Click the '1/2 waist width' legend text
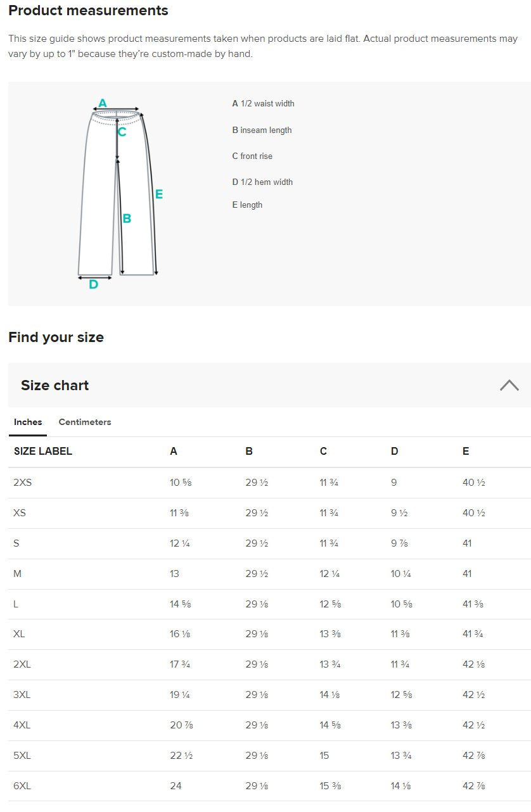531x812 pixels. point(264,104)
